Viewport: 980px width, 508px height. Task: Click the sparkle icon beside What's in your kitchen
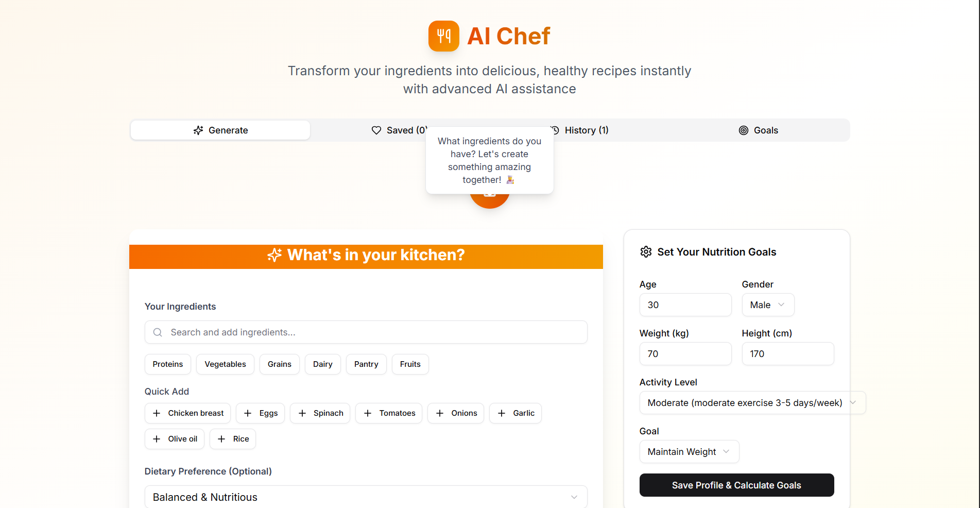tap(274, 255)
